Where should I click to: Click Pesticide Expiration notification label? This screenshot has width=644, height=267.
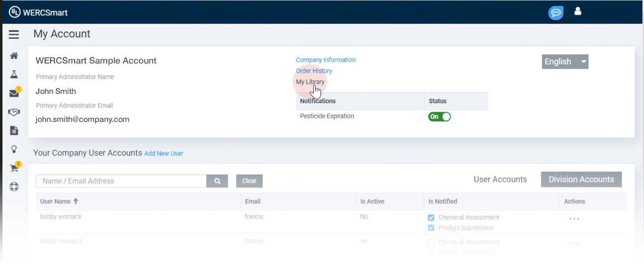coord(327,116)
